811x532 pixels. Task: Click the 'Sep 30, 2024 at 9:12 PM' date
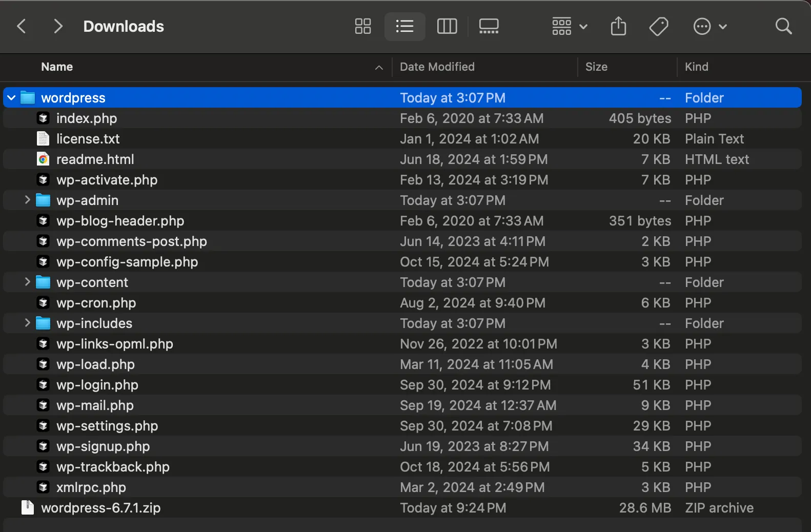tap(475, 385)
